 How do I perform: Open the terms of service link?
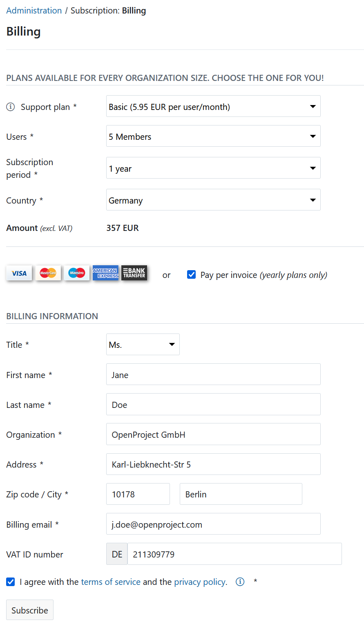110,582
